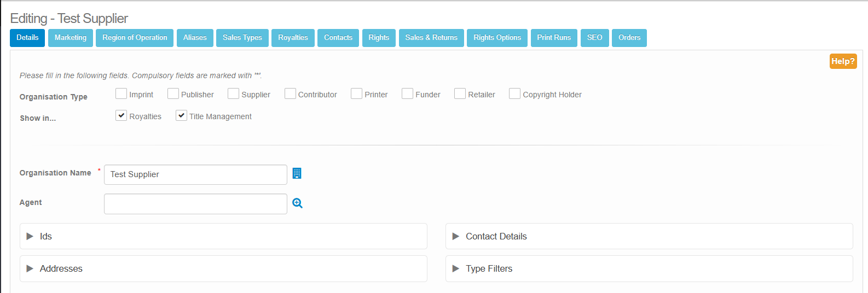Disable the Title Management checkbox
868x293 pixels.
181,115
